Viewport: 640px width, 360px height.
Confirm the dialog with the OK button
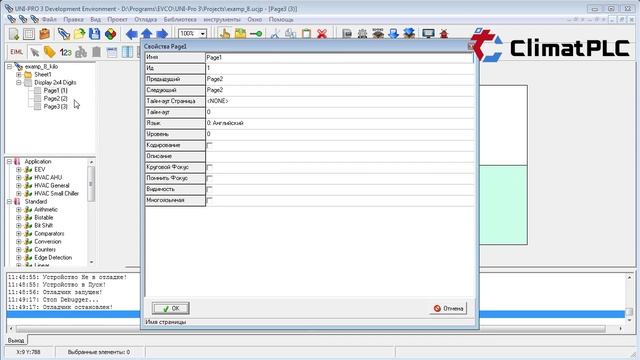(171, 308)
